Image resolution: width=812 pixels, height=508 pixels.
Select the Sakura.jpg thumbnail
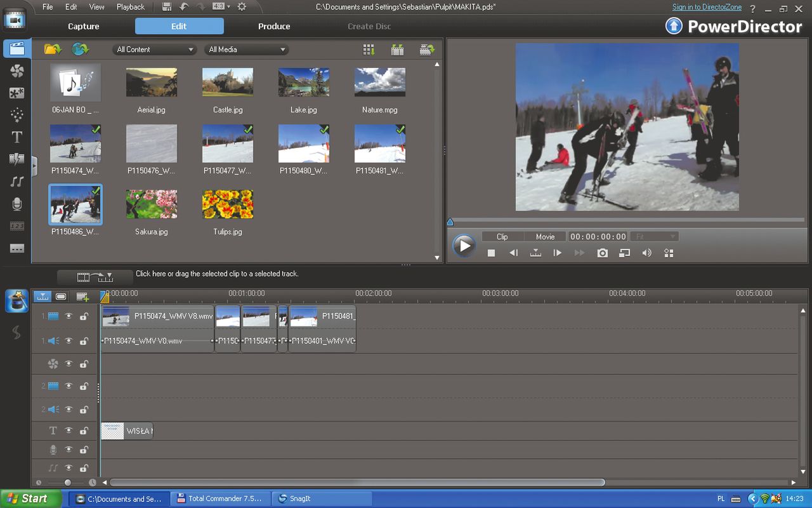(x=152, y=204)
